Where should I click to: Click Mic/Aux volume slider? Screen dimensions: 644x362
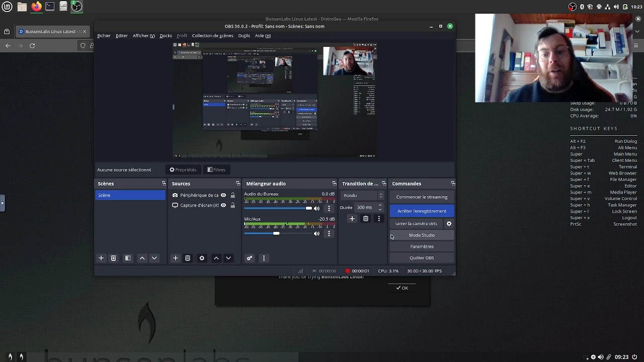[278, 233]
